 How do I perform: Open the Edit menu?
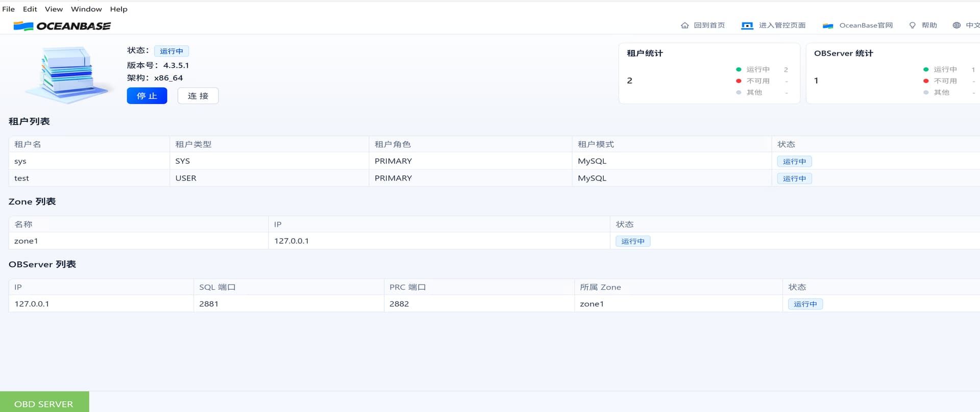[30, 9]
